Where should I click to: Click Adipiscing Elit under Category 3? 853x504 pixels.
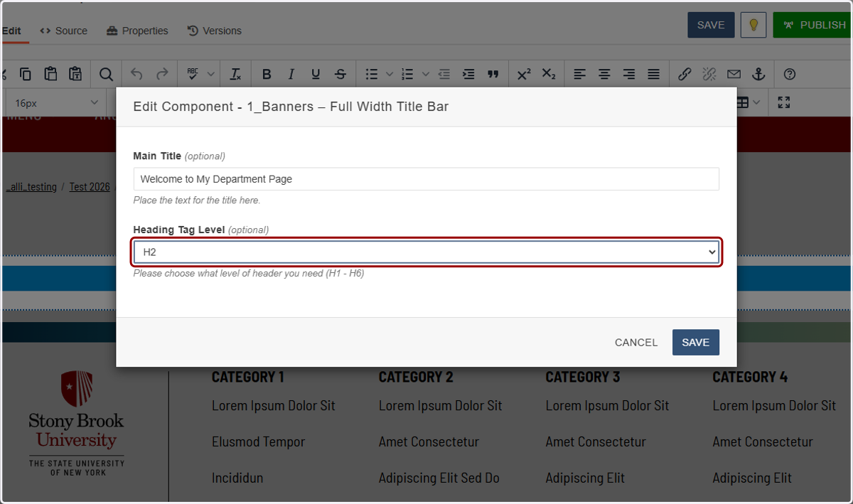(x=586, y=478)
